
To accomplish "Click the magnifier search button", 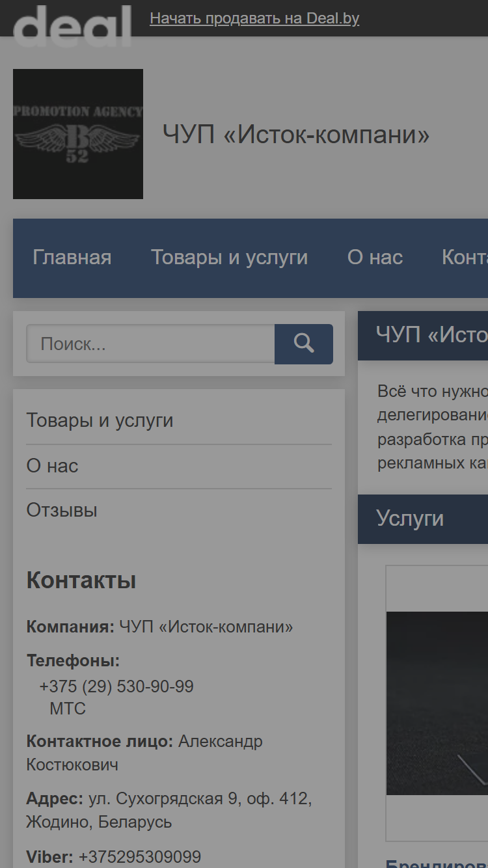I will (304, 344).
